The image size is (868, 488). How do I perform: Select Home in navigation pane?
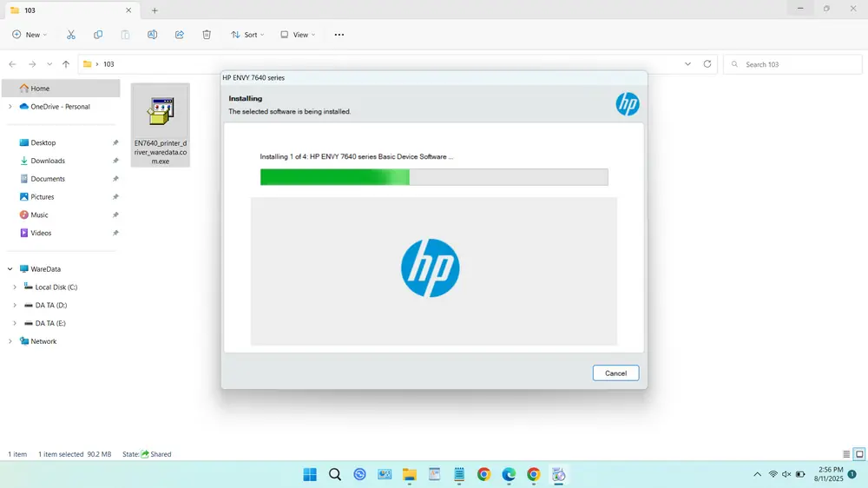click(61, 88)
